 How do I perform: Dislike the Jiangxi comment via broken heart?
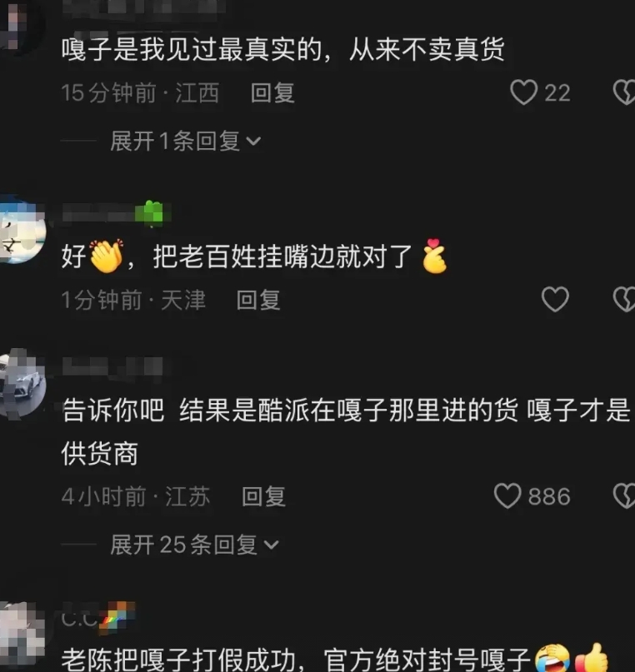pyautogui.click(x=624, y=92)
